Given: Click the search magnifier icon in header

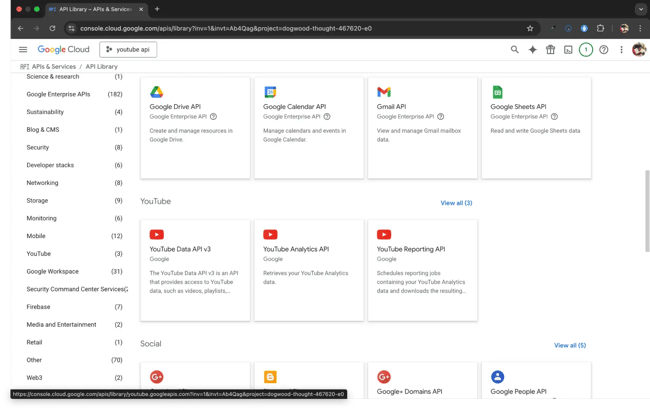Looking at the screenshot, I should [x=515, y=49].
